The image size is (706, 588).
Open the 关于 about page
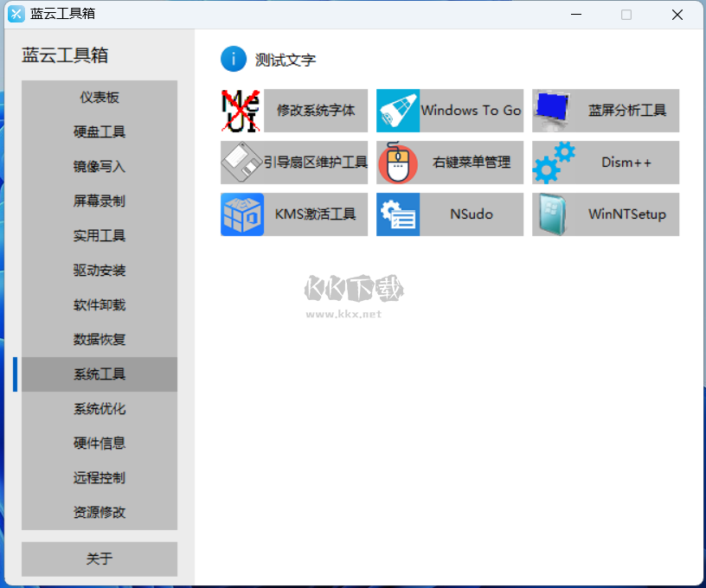(x=99, y=559)
